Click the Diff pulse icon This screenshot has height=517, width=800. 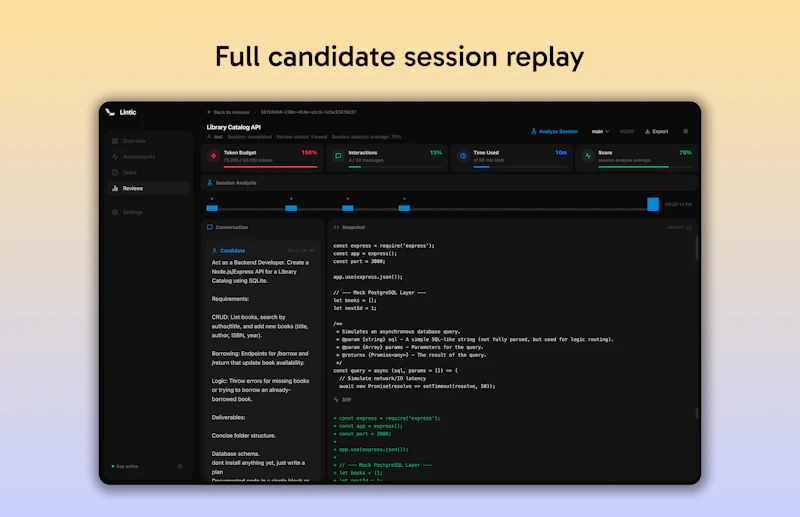click(x=336, y=400)
